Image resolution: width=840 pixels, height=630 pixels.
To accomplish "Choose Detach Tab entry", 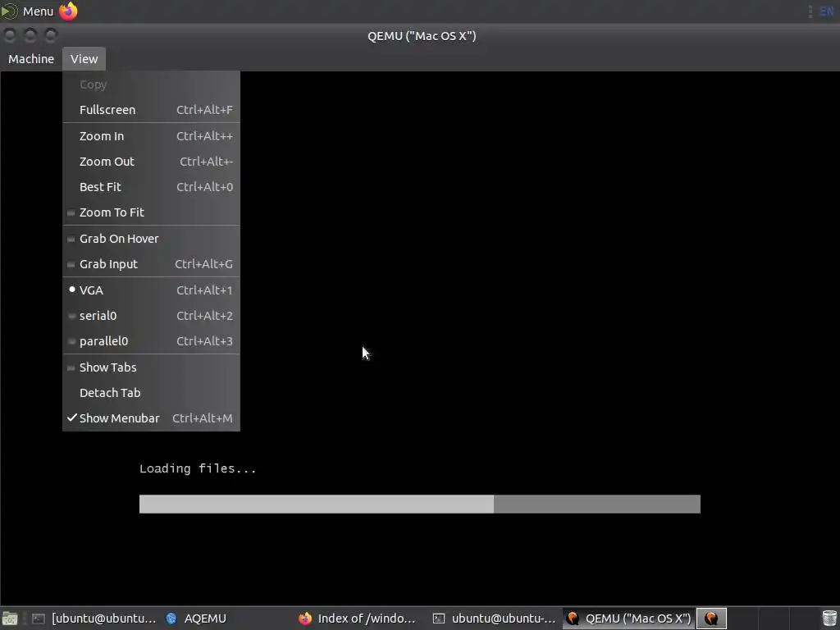I will (151, 393).
